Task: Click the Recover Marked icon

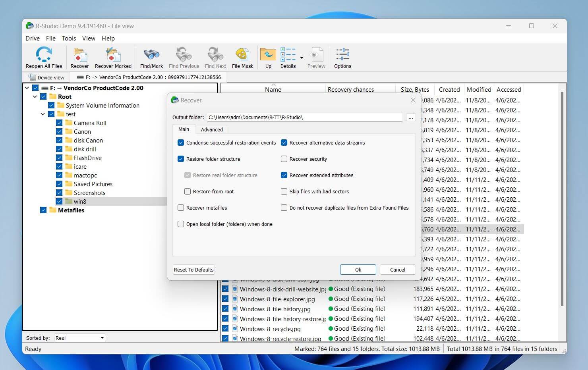Action: (x=113, y=55)
